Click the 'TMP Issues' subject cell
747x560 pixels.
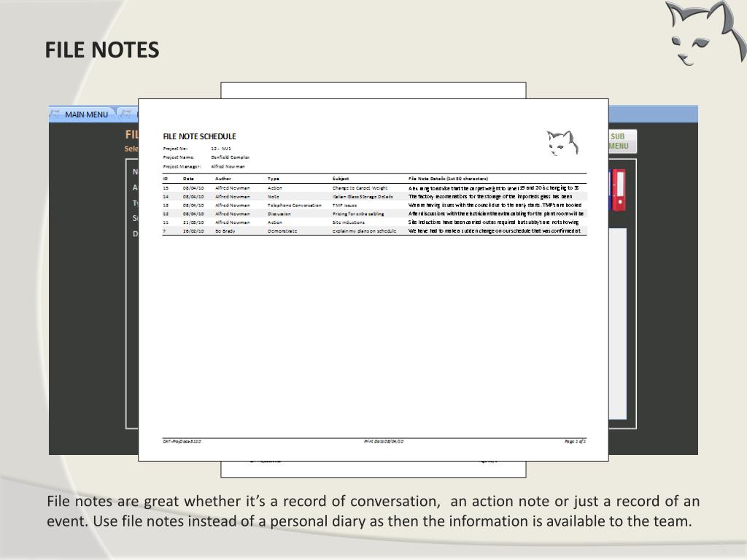[x=344, y=205]
